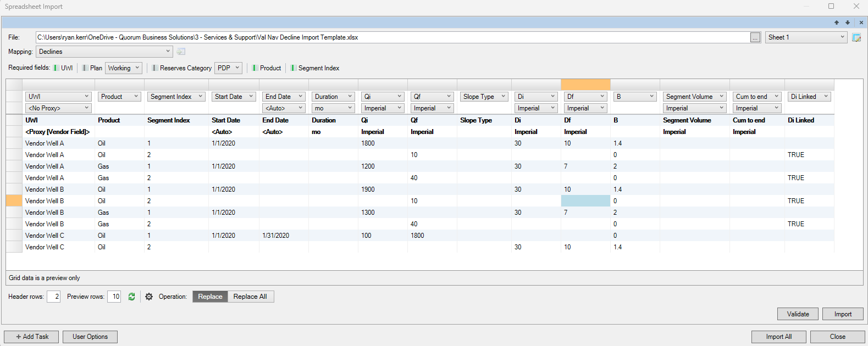This screenshot has width=868, height=346.
Task: Open the Duration column dropdown
Action: click(333, 97)
